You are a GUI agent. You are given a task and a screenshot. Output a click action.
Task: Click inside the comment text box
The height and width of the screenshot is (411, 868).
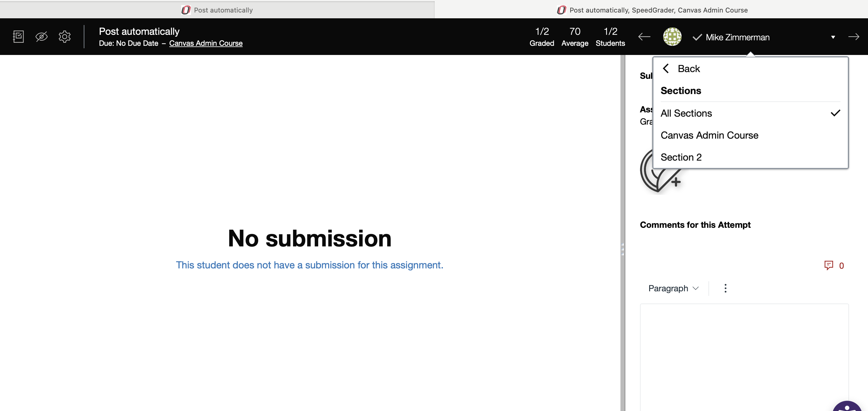(744, 353)
